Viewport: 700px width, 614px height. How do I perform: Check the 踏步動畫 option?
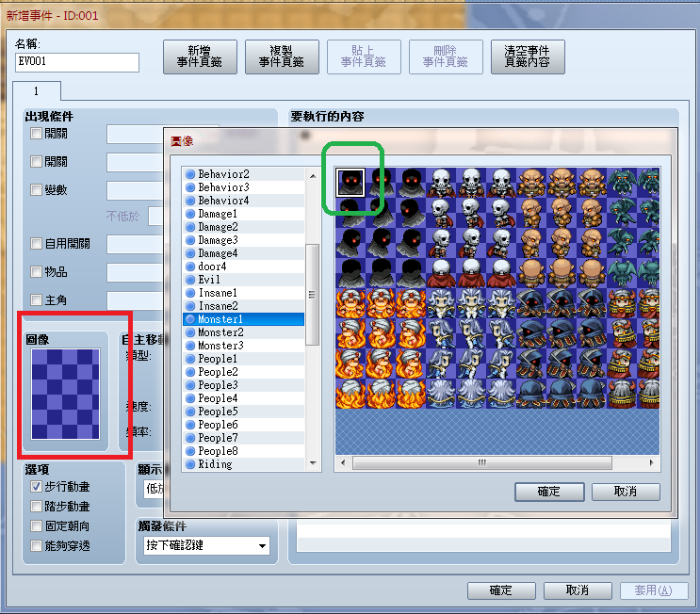(36, 506)
